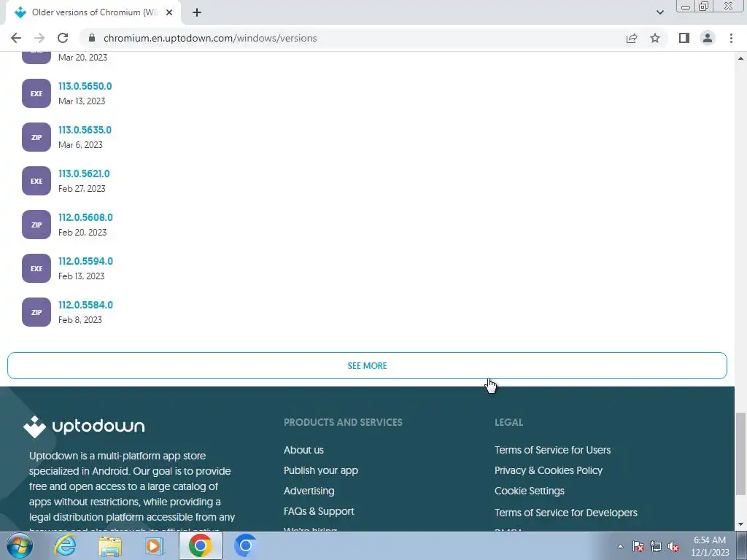This screenshot has height=560, width=747.
Task: Open a new tab with plus button
Action: pos(197,12)
